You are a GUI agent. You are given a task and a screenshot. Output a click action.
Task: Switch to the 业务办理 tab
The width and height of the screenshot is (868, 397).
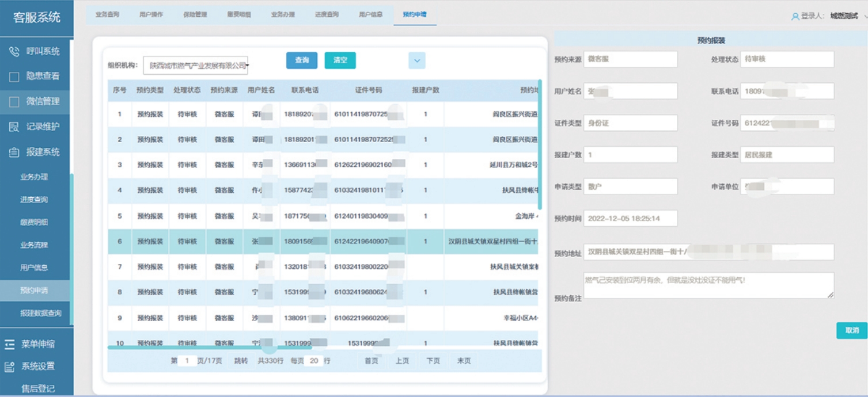pyautogui.click(x=283, y=14)
